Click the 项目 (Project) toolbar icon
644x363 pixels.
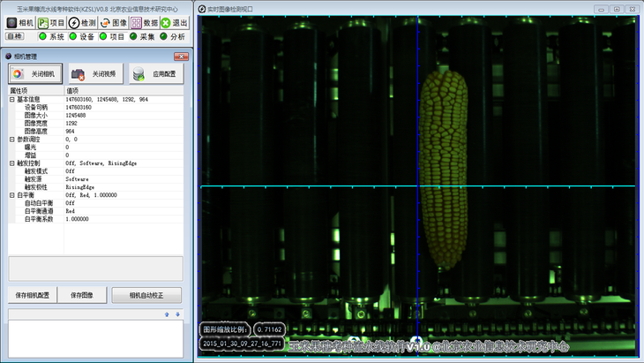(x=51, y=23)
